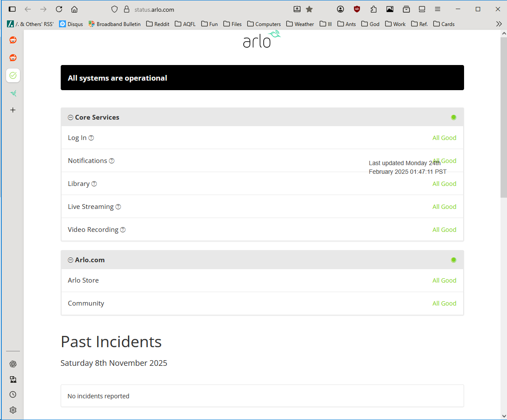Click the account profile icon in toolbar
Screen dimensions: 507x420
coord(340,9)
